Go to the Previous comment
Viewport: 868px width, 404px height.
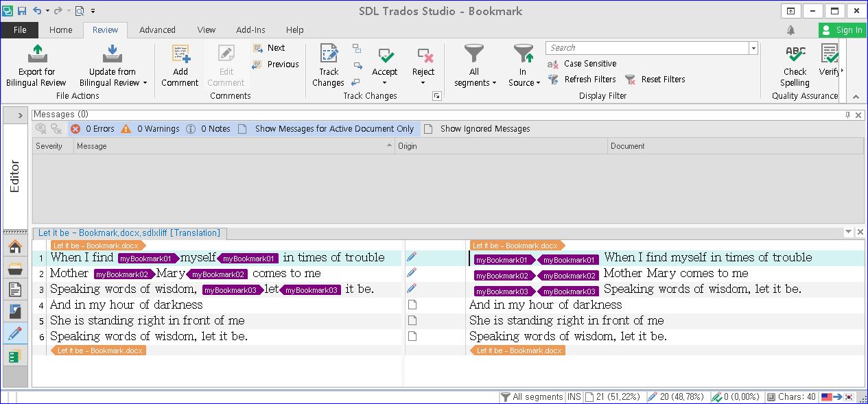275,64
